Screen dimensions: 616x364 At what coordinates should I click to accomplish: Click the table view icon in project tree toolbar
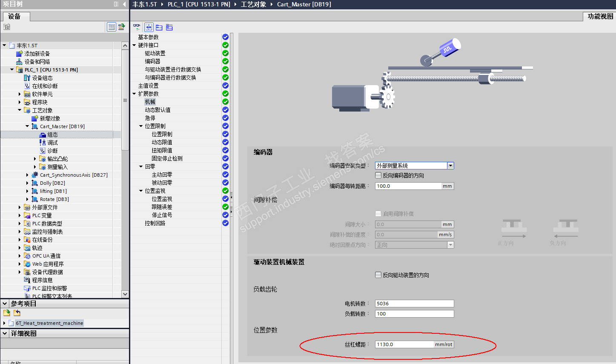112,27
